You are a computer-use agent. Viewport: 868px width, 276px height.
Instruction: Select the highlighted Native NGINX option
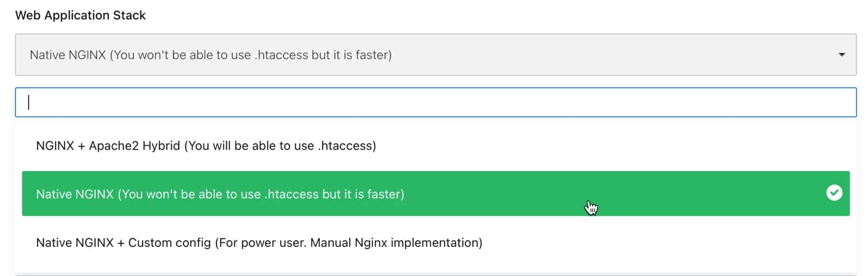(x=220, y=194)
